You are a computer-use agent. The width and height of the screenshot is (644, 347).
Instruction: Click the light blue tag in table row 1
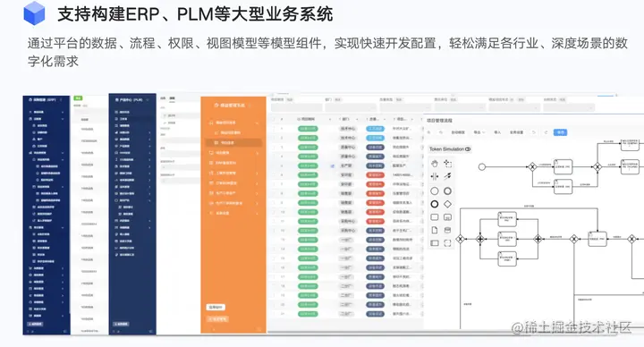(375, 129)
